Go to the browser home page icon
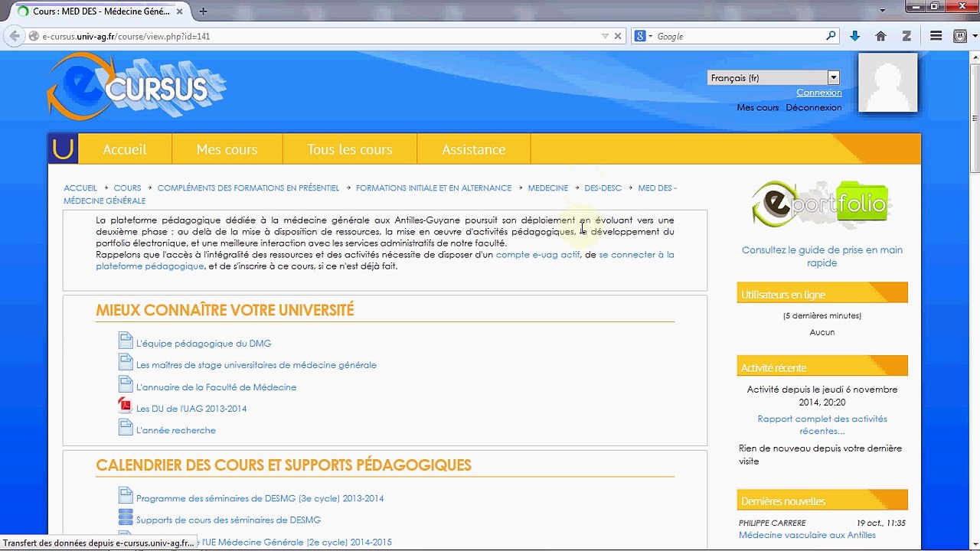 (880, 36)
